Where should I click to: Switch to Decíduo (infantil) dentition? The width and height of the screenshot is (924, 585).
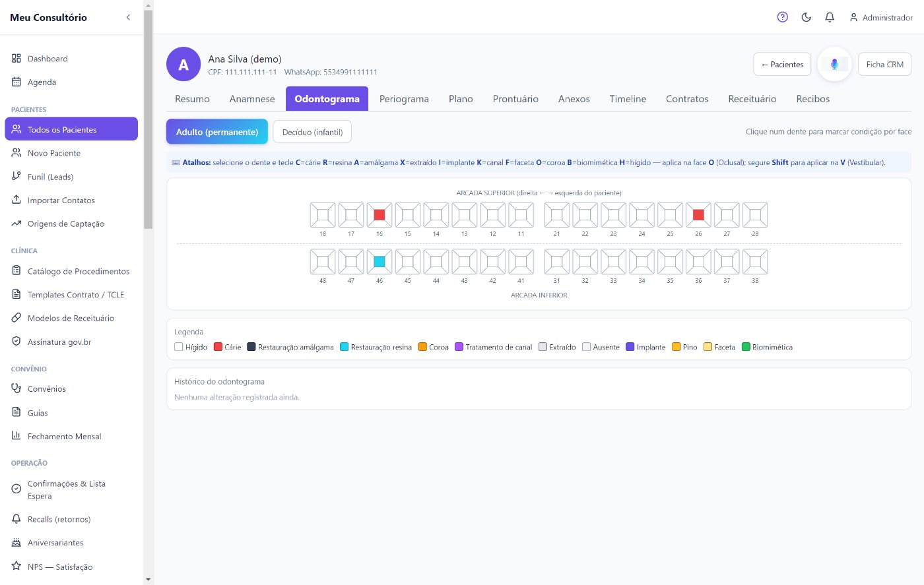[312, 132]
